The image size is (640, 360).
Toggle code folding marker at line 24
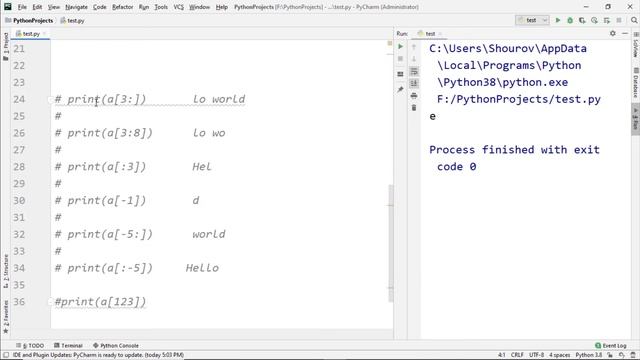[51, 99]
